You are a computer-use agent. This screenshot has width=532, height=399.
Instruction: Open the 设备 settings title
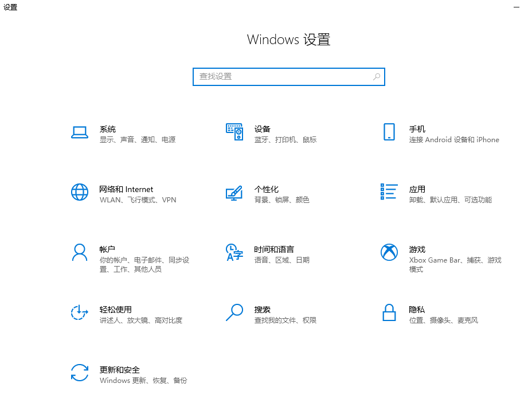[262, 129]
